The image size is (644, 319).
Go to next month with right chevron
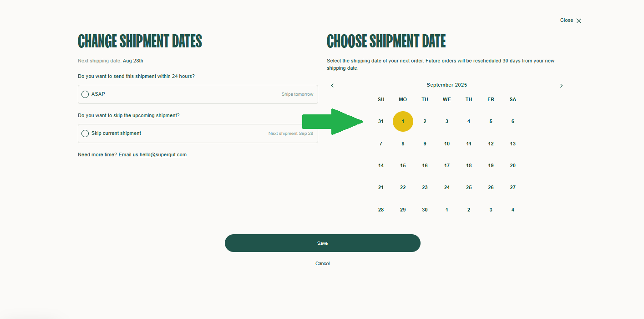point(561,86)
